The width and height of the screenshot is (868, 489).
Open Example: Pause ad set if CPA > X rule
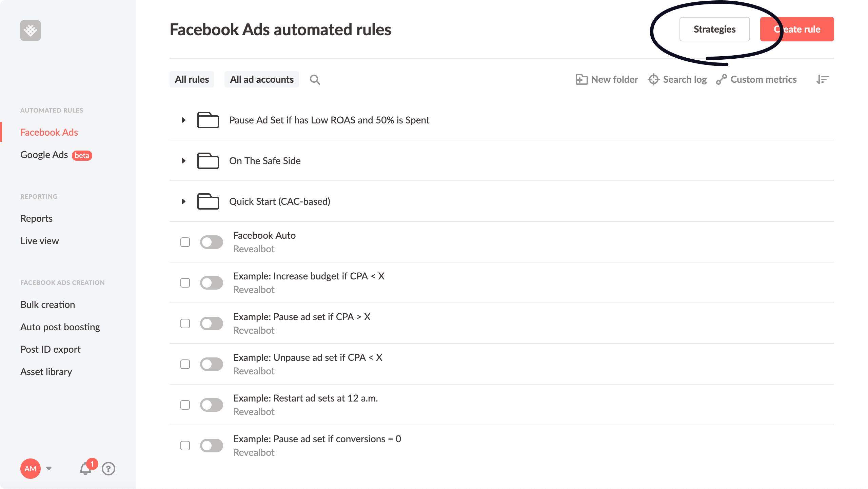(x=302, y=317)
